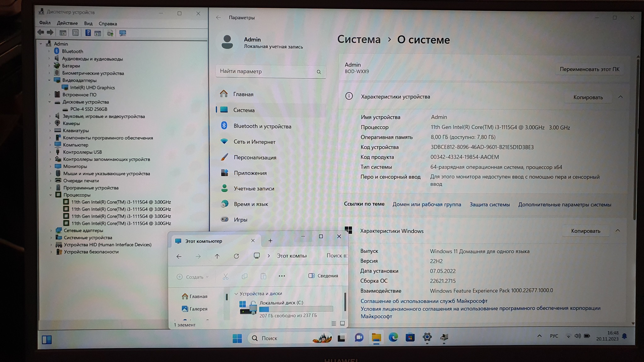Open Microsoft Edge from the taskbar

(x=393, y=337)
